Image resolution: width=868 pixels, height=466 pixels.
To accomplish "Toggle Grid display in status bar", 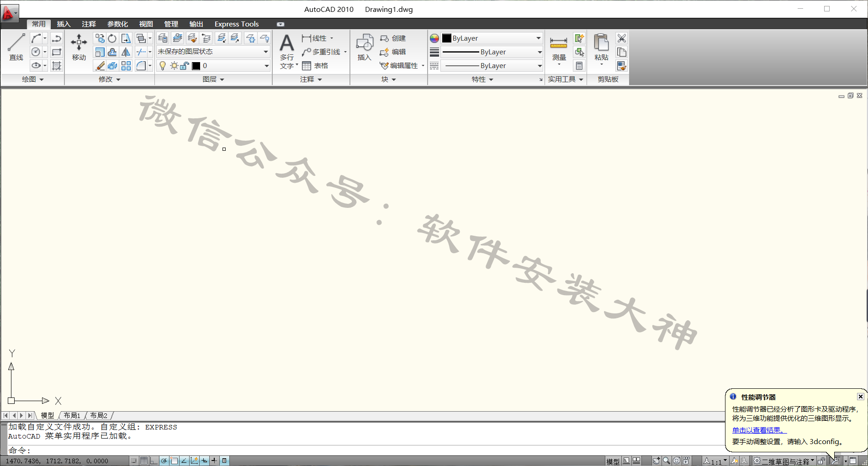I will pyautogui.click(x=144, y=461).
